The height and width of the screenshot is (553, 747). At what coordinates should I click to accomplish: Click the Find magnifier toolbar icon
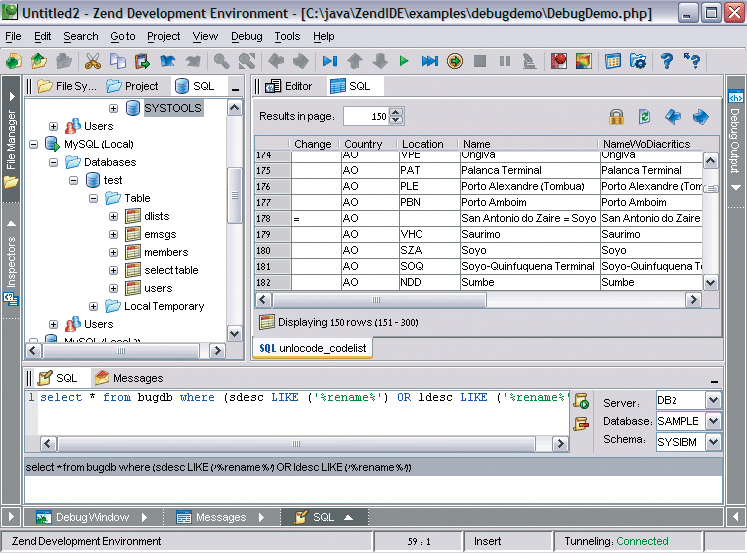coord(221,61)
